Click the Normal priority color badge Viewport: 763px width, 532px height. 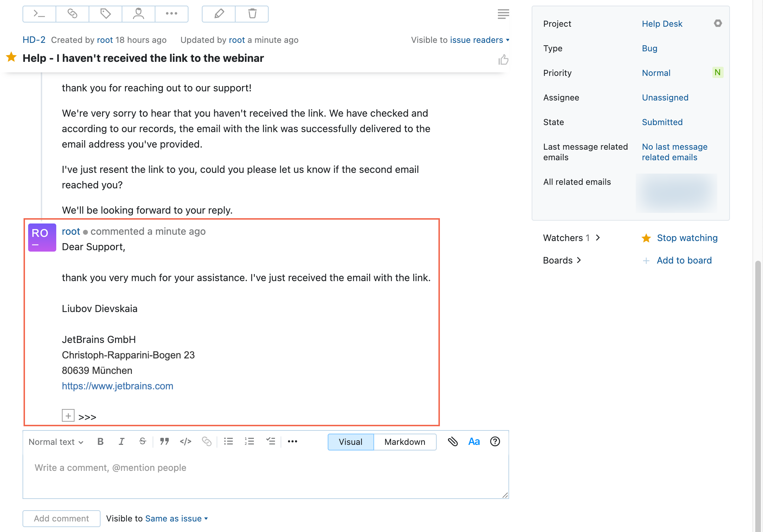717,72
